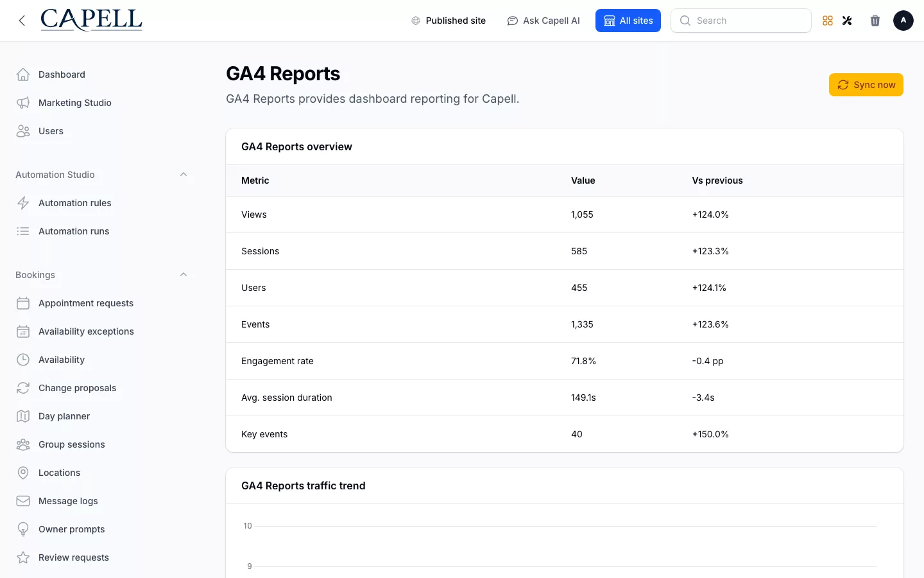Click the Review requests star icon

click(23, 557)
